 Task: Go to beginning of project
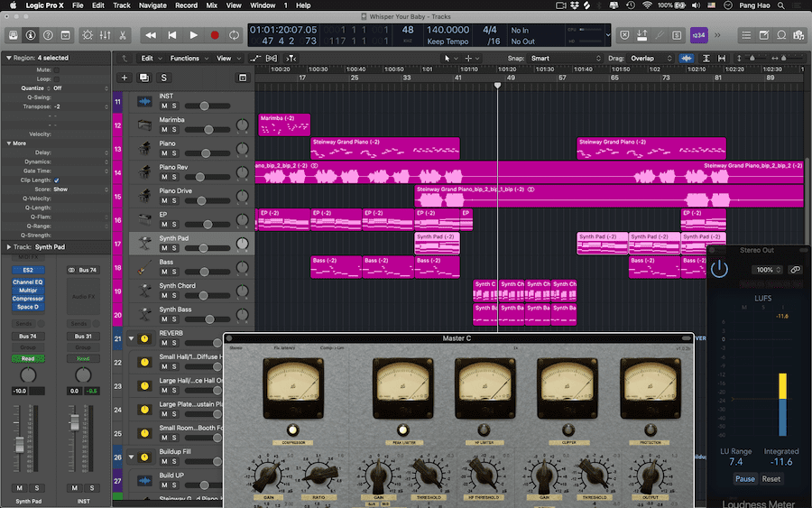[x=172, y=35]
